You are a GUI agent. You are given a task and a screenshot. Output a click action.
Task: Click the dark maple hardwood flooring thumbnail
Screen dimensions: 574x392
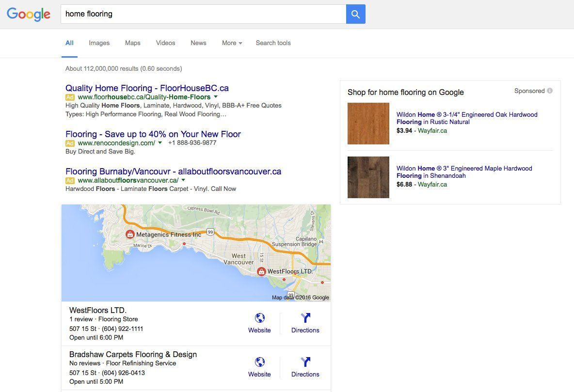click(x=368, y=177)
